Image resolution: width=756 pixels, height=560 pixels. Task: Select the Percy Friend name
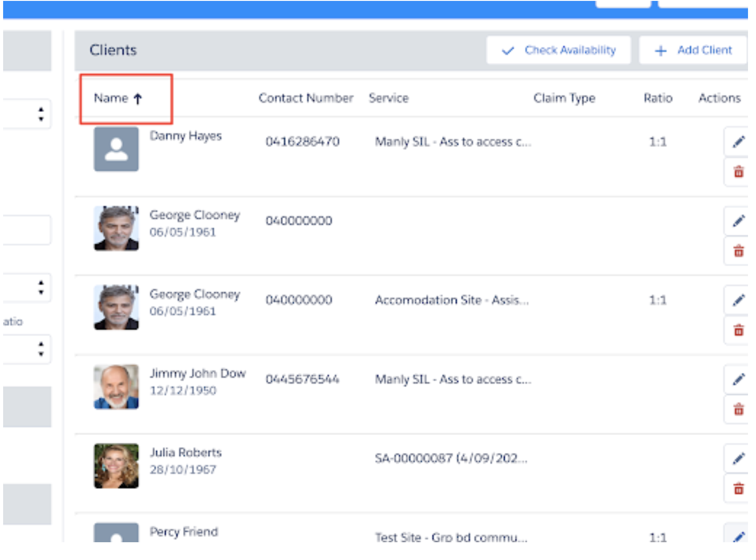click(184, 532)
